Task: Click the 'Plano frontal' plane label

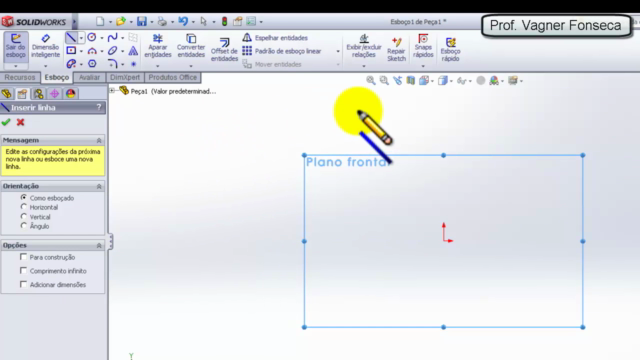Action: (x=347, y=162)
